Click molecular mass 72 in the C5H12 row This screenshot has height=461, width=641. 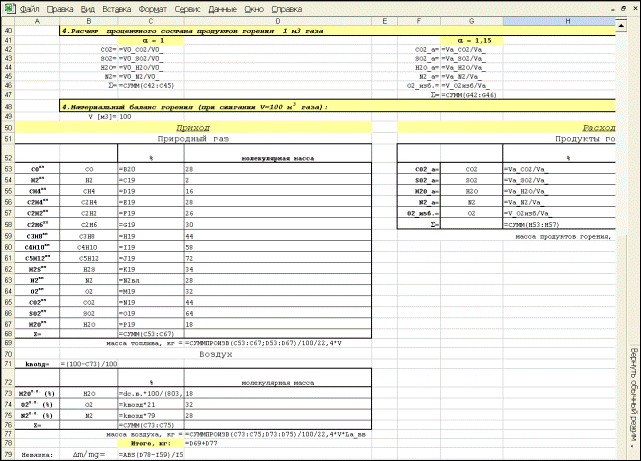click(278, 258)
